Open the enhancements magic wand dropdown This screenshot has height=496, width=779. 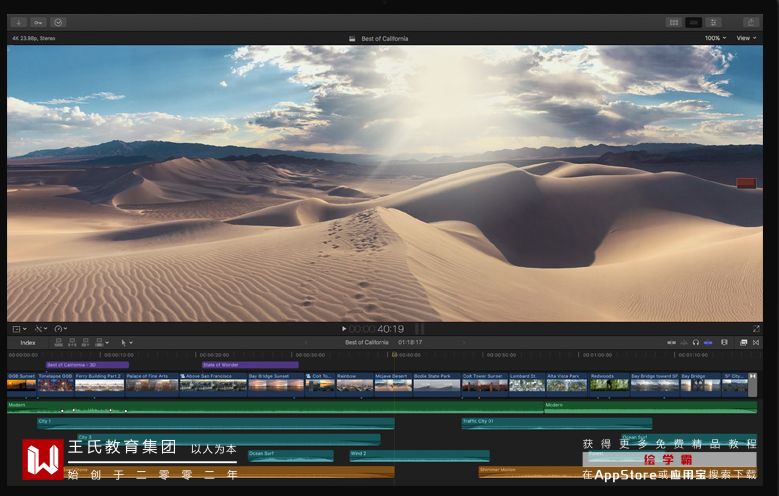[x=41, y=329]
